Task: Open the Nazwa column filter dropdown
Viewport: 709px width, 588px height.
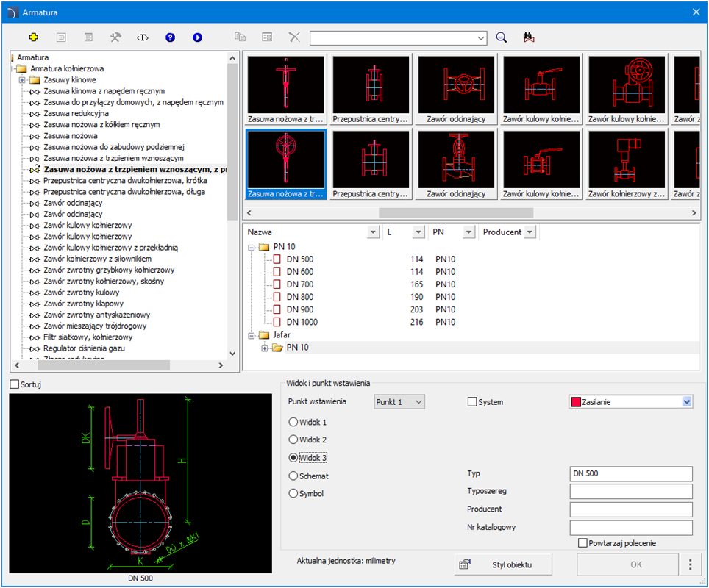Action: point(372,232)
